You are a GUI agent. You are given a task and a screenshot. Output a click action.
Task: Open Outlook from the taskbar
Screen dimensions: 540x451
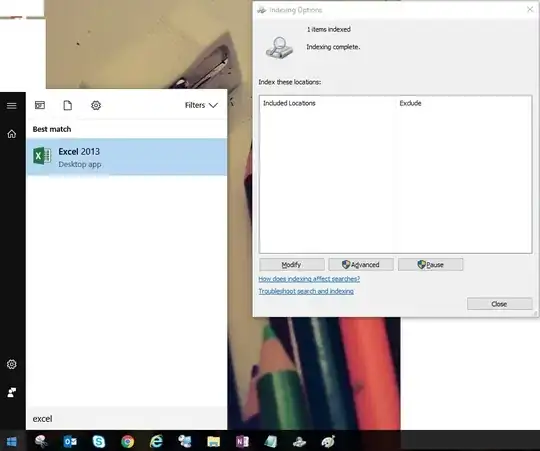70,441
